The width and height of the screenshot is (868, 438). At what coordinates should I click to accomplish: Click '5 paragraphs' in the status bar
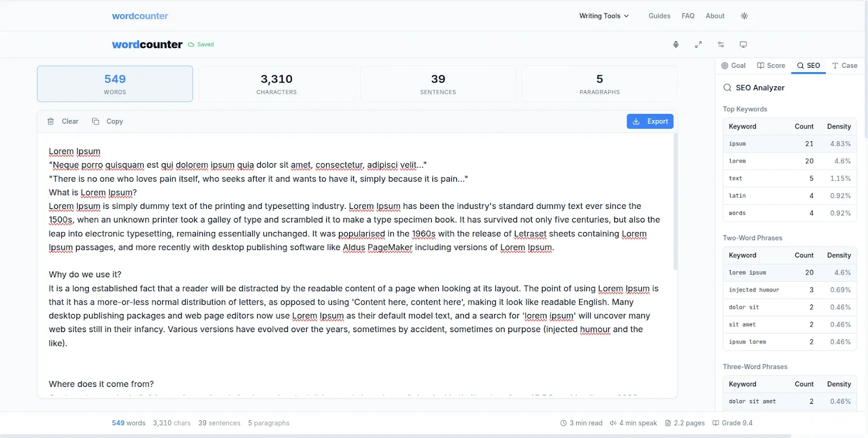[269, 423]
